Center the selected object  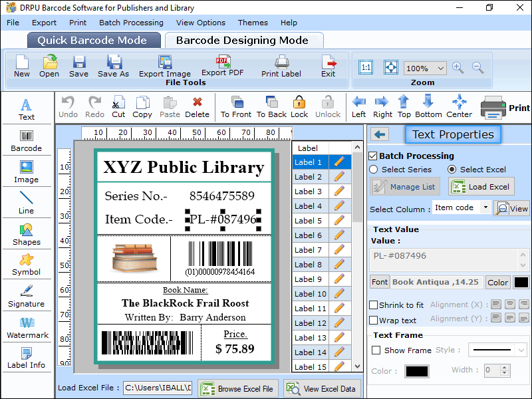(459, 107)
